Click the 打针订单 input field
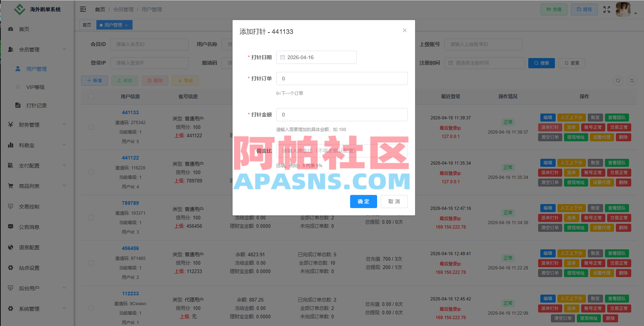644x326 pixels. pyautogui.click(x=342, y=78)
